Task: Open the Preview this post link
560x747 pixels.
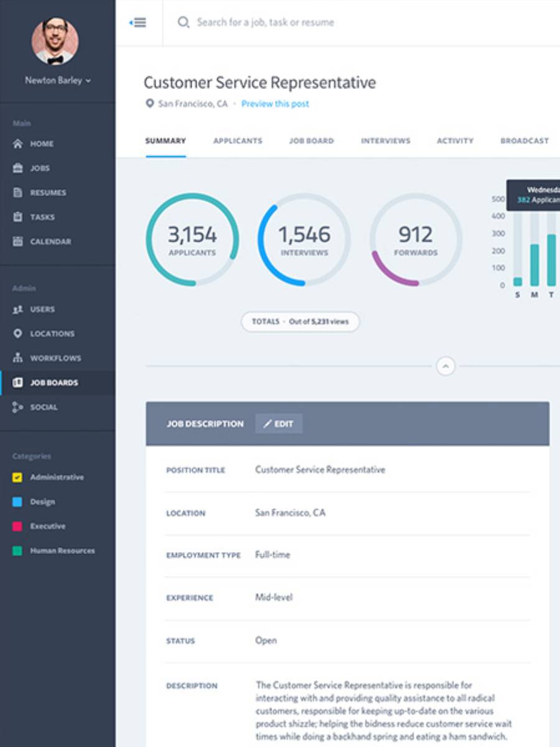Action: pyautogui.click(x=275, y=104)
